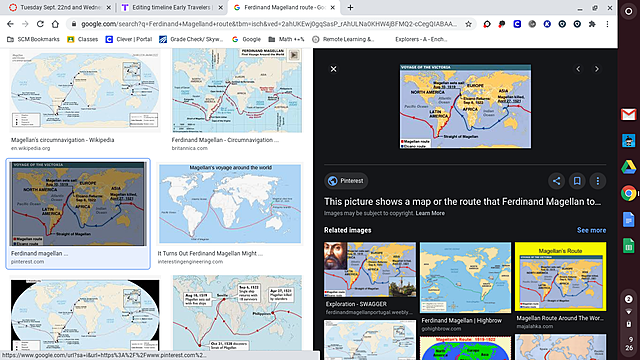Save the image to collection with bookmark icon

(577, 181)
